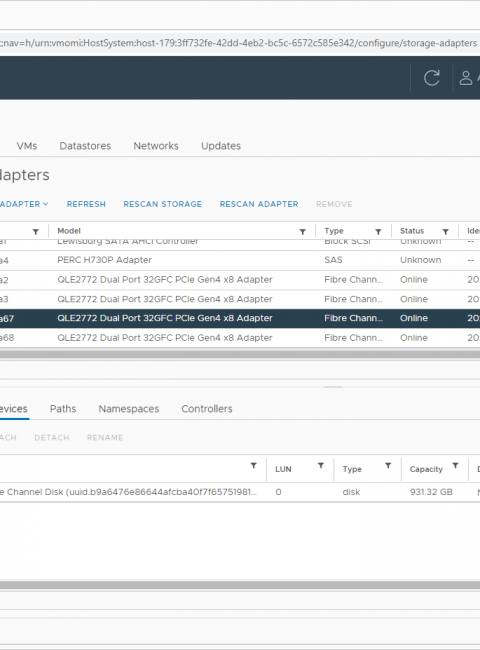Click RESCAN STORAGE
Image resolution: width=480 pixels, height=650 pixels.
pos(162,204)
